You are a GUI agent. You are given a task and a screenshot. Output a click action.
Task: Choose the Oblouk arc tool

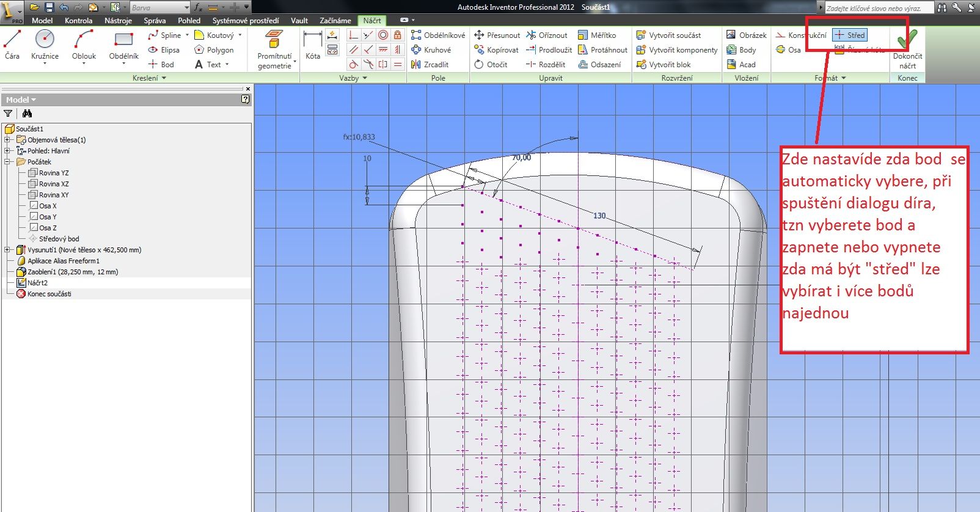pos(84,45)
